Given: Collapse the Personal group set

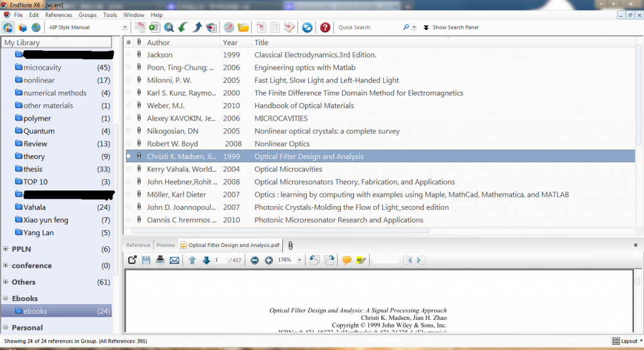Looking at the screenshot, I should 5,327.
